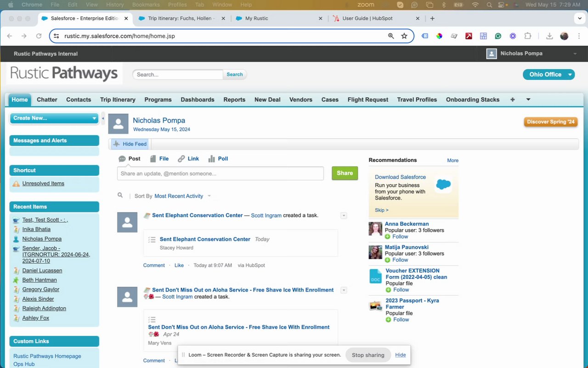Switch to the Trip Itinerary tab

(x=118, y=99)
